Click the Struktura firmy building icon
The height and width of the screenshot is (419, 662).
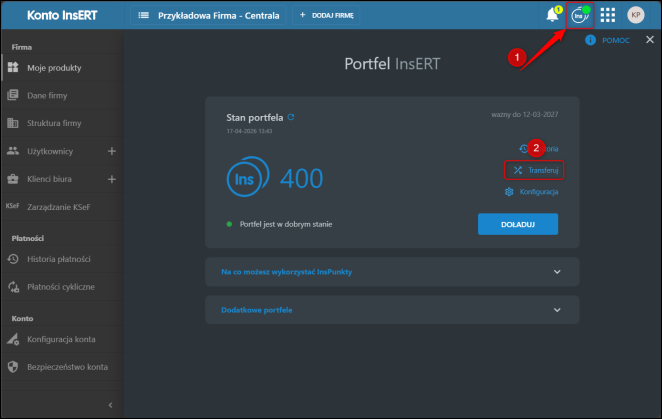coord(13,123)
